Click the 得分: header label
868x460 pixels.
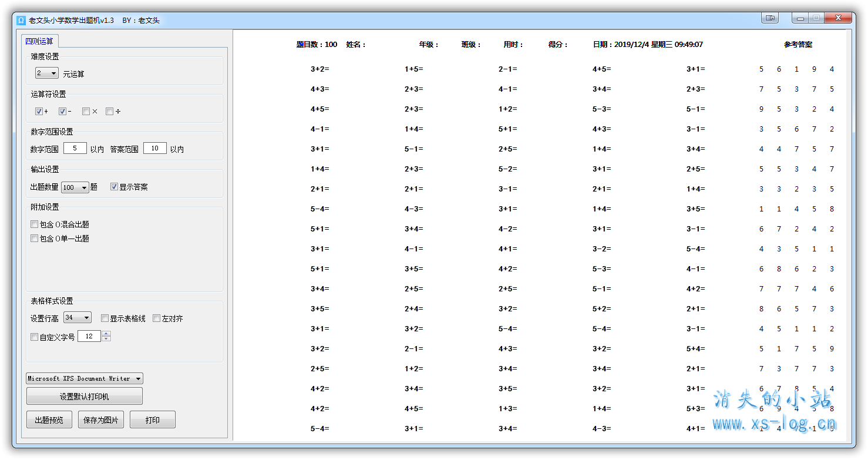(558, 45)
